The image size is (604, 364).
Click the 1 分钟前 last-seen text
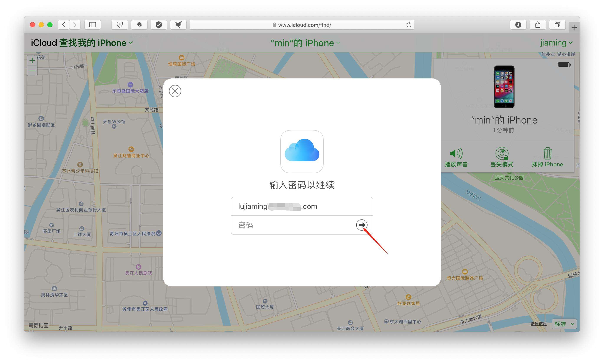click(503, 130)
